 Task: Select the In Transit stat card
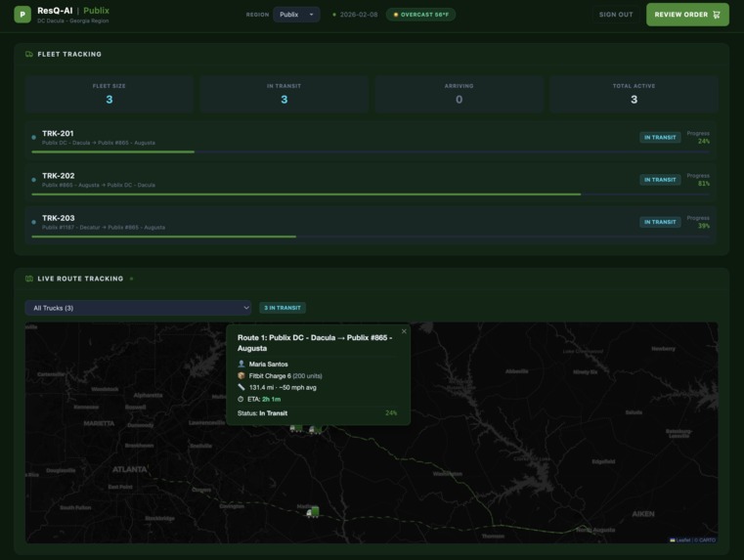[x=284, y=94]
